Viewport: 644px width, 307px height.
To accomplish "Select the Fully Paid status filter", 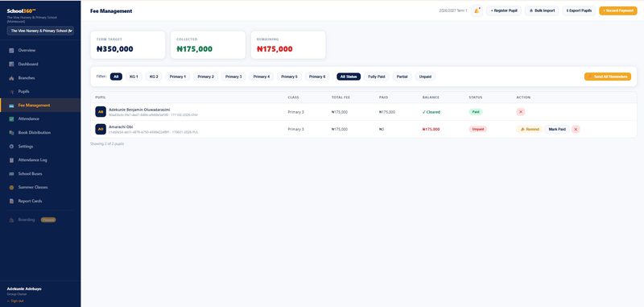I will click(x=377, y=77).
